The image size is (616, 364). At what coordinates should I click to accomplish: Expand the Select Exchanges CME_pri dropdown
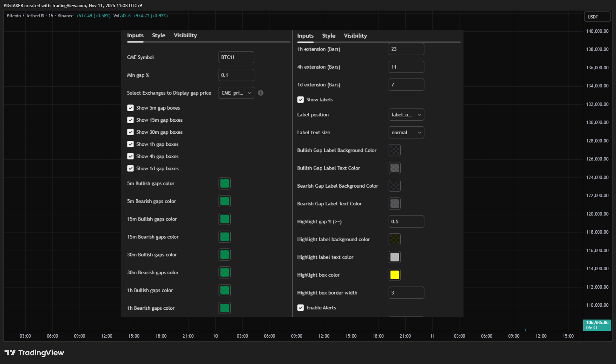[x=236, y=93]
